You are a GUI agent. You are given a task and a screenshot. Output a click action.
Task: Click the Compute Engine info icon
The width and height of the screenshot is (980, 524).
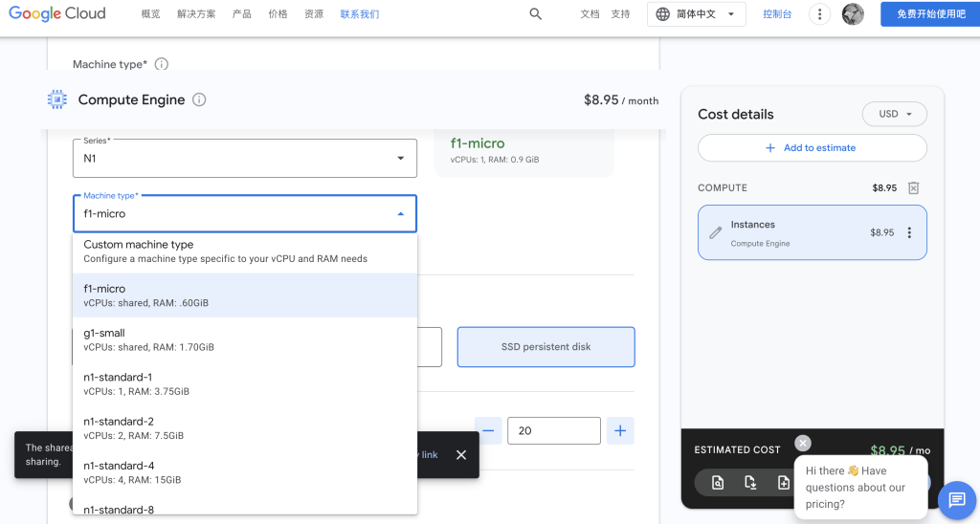pos(199,99)
